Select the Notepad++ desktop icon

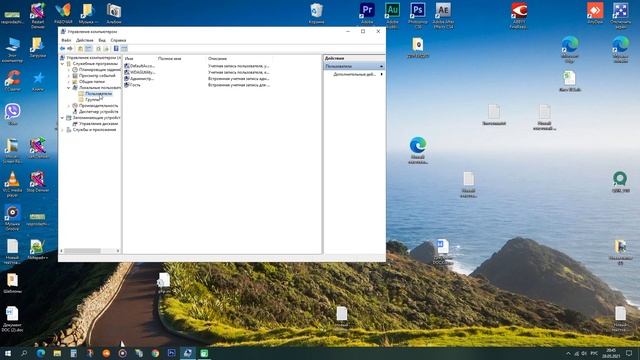point(38,249)
